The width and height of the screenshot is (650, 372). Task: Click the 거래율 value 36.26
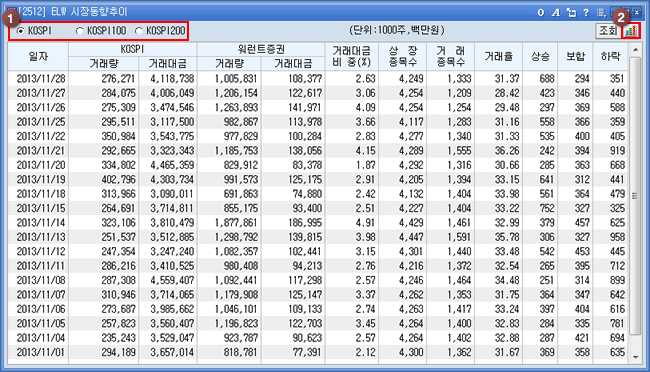[507, 151]
